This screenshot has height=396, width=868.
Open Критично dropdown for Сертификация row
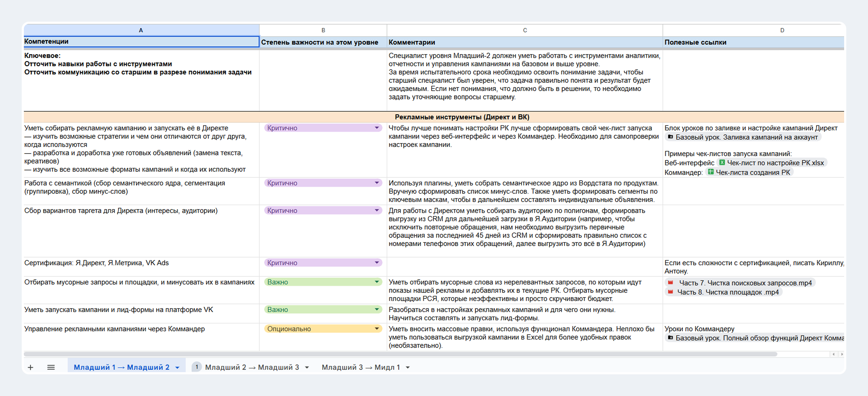376,263
